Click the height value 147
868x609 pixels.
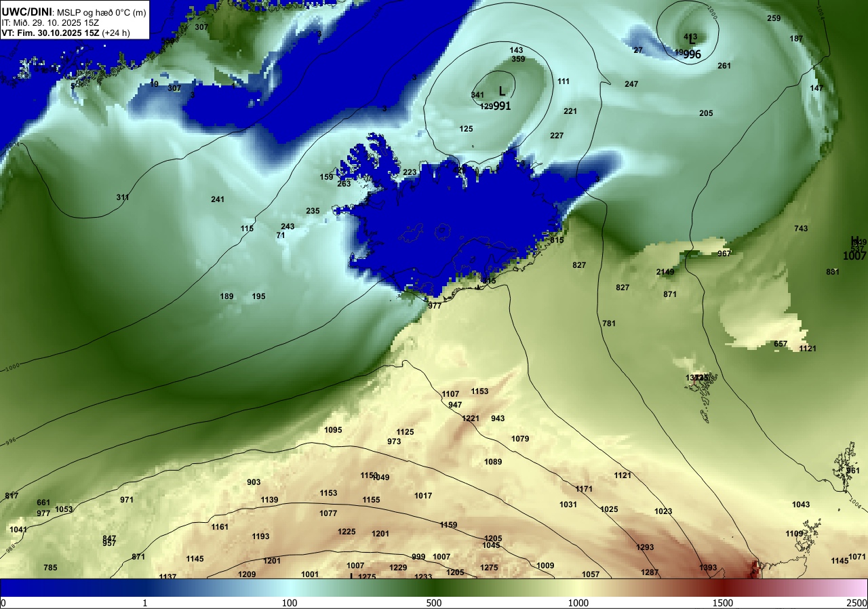816,88
